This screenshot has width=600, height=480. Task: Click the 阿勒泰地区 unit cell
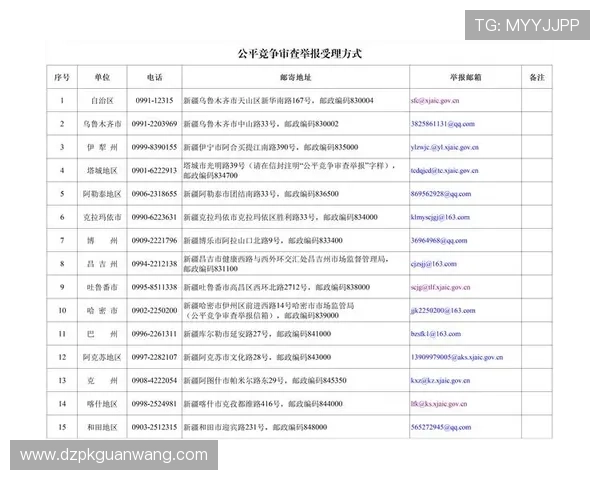(102, 194)
